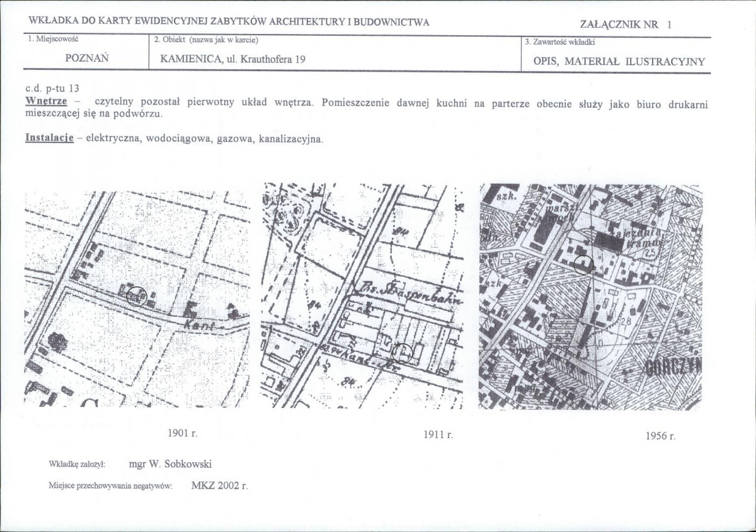Click the 1911 map image
The height and width of the screenshot is (532, 756).
coord(362,296)
